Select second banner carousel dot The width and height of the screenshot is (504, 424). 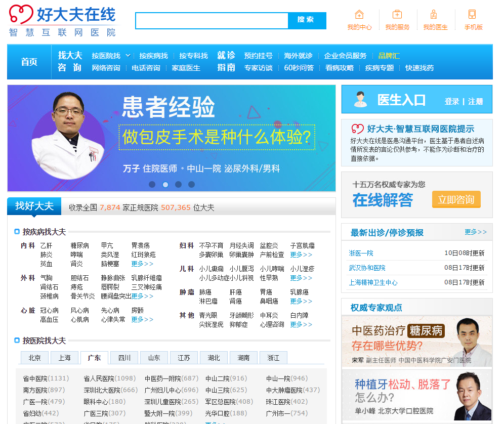click(x=165, y=184)
